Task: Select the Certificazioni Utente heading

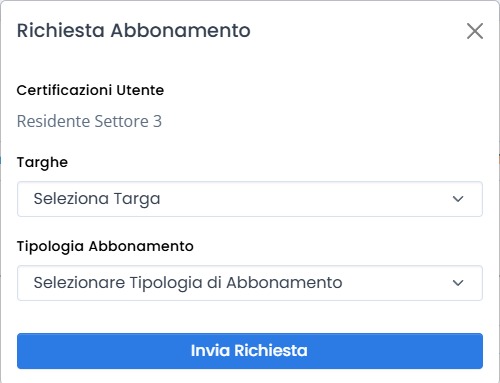Action: (x=90, y=90)
